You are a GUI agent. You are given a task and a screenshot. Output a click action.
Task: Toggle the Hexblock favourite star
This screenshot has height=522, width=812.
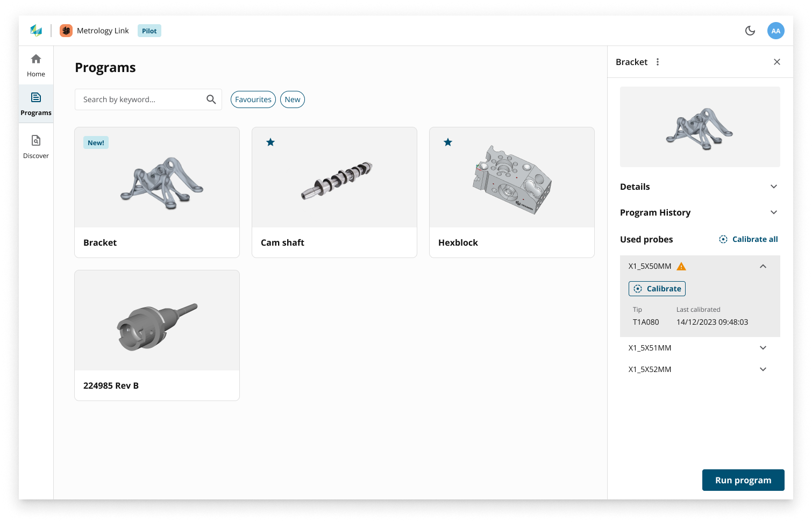click(x=448, y=142)
